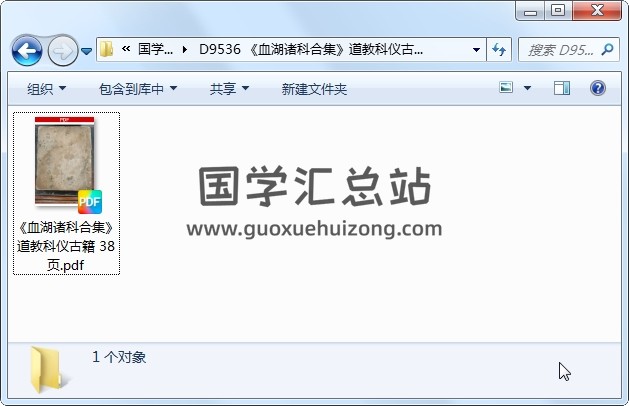Viewport: 629px width, 406px height.
Task: Expand the more view options arrow
Action: pos(527,88)
